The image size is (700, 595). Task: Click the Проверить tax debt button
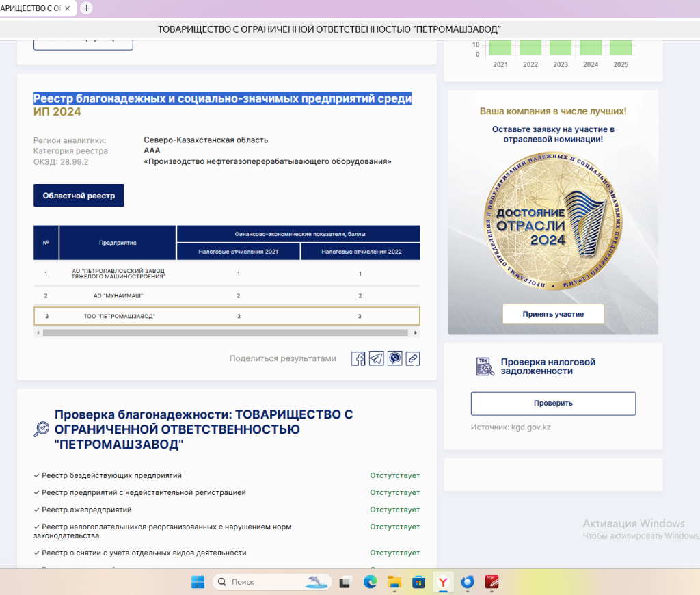click(553, 404)
